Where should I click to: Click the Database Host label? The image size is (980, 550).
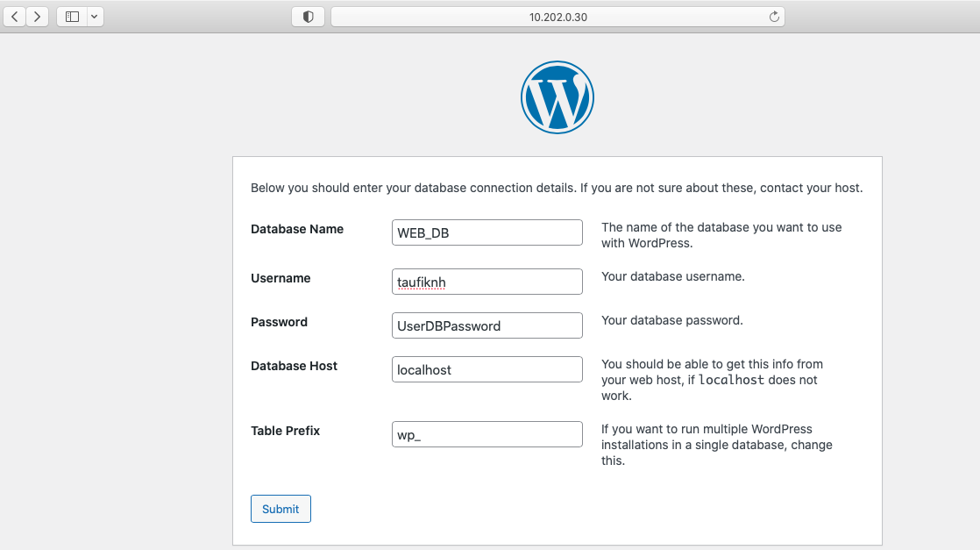(x=294, y=366)
